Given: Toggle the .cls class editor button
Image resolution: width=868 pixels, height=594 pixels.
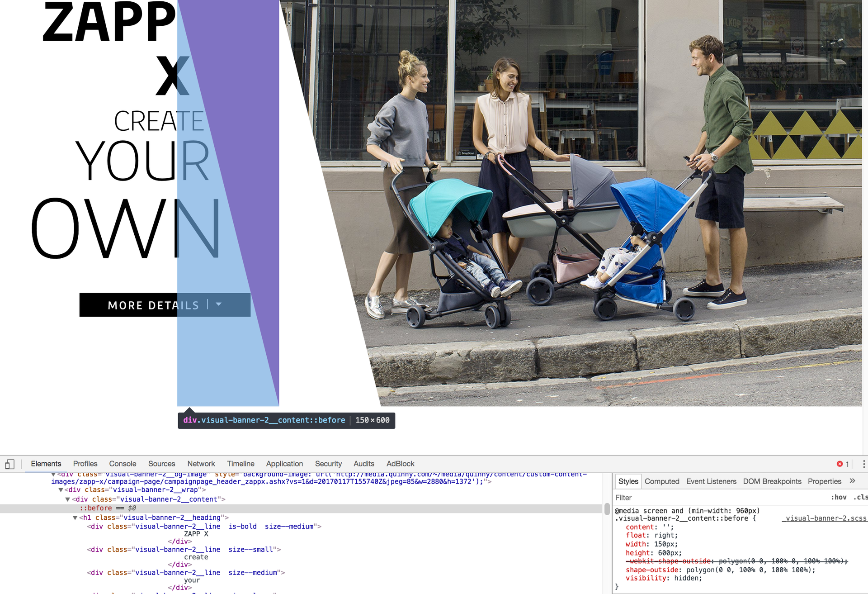Looking at the screenshot, I should [x=860, y=497].
